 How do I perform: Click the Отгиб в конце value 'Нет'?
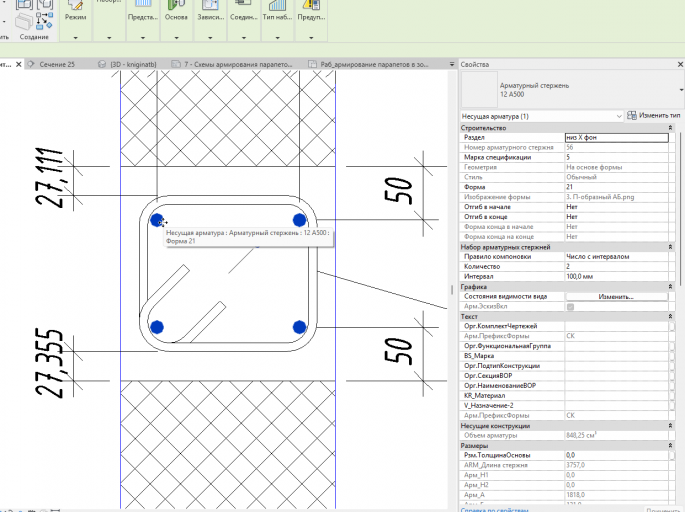(616, 217)
